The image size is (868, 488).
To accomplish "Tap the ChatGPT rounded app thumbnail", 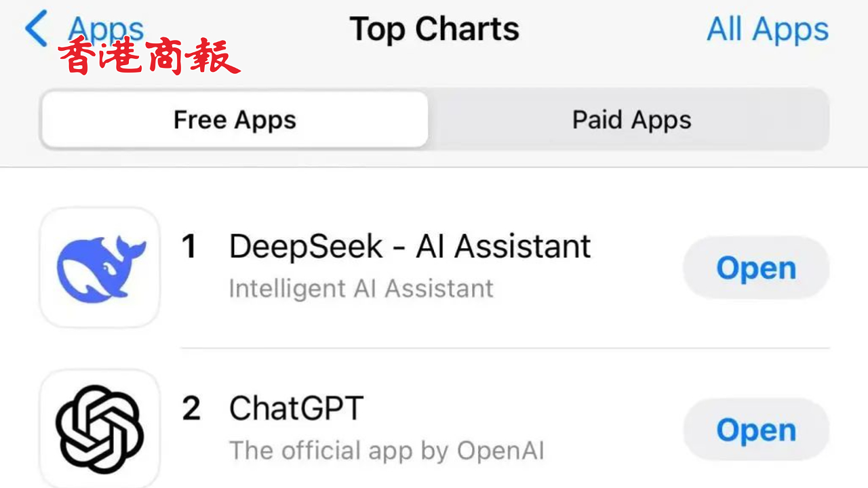I will click(99, 428).
